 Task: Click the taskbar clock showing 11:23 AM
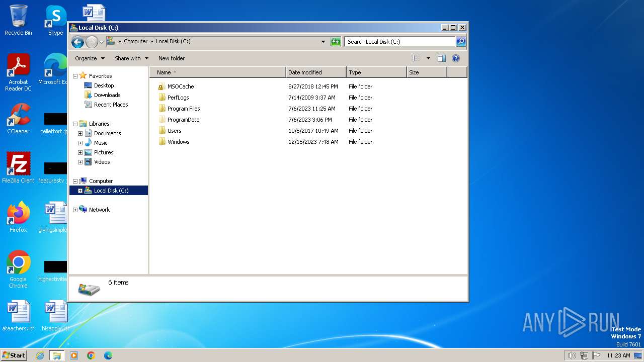[618, 355]
